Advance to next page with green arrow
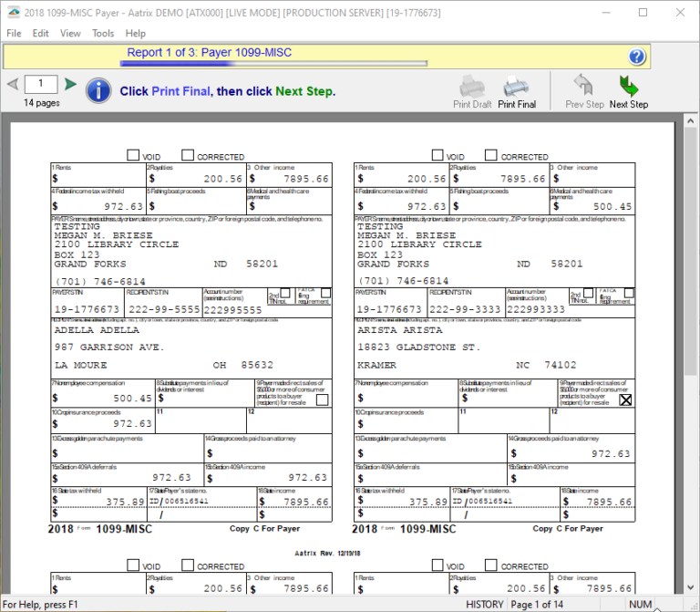The height and width of the screenshot is (612, 700). coord(70,85)
